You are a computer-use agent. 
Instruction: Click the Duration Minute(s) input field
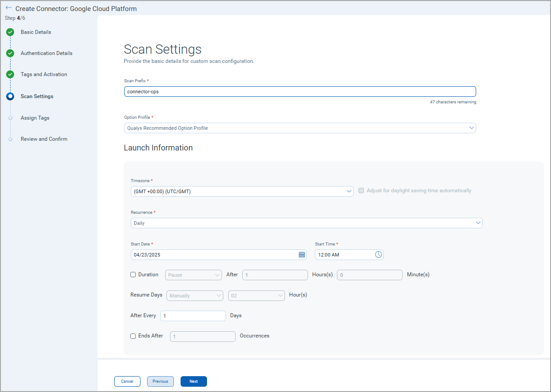tap(370, 275)
